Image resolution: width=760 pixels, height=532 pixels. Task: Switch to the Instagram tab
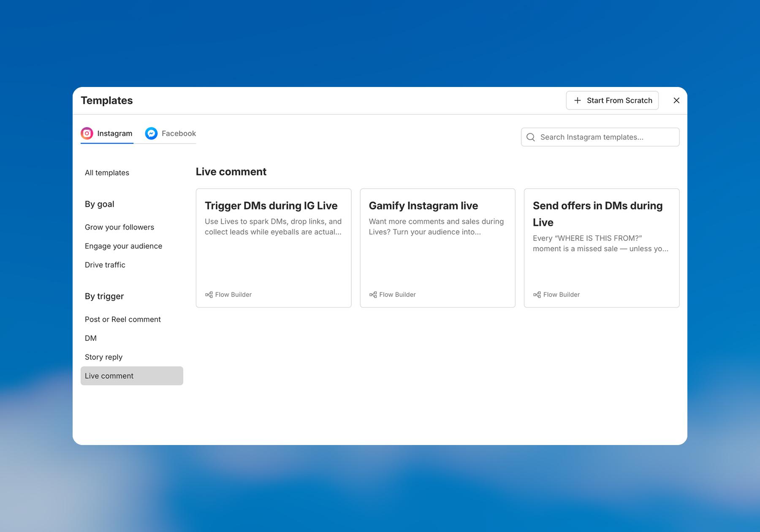click(107, 134)
